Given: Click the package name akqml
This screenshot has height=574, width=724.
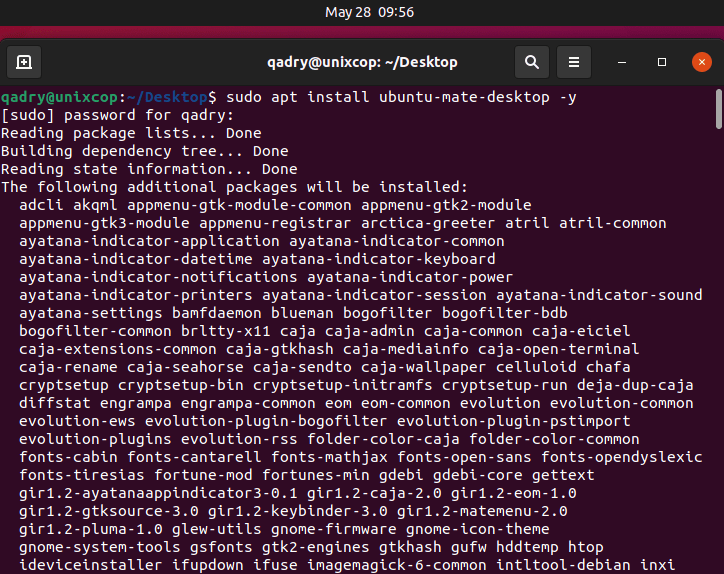Looking at the screenshot, I should 95,205.
